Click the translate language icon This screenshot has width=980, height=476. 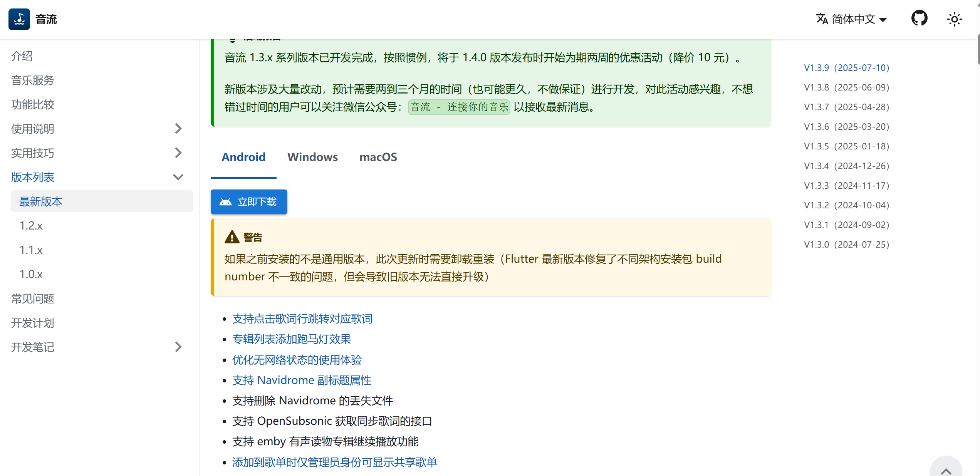point(822,19)
